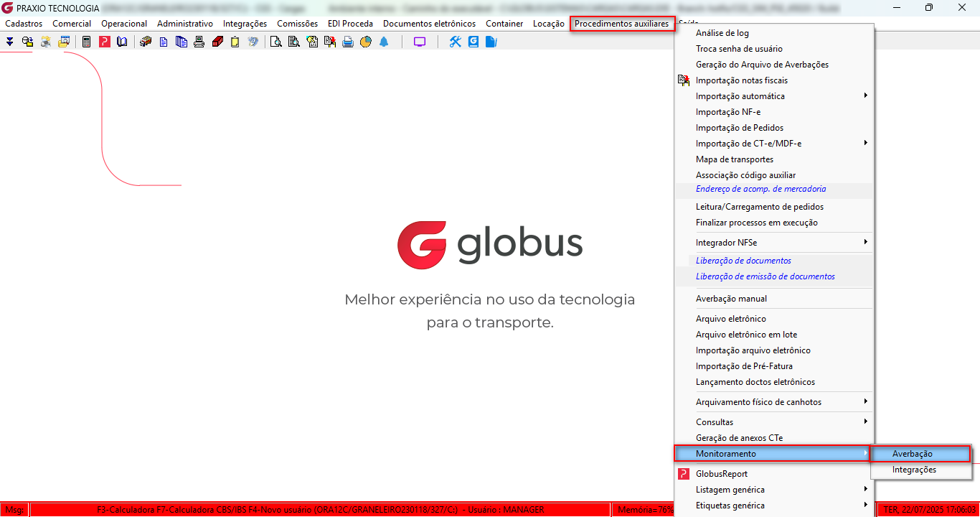This screenshot has height=517, width=980.
Task: Click the red container toolbar icon
Action: pyautogui.click(x=217, y=42)
